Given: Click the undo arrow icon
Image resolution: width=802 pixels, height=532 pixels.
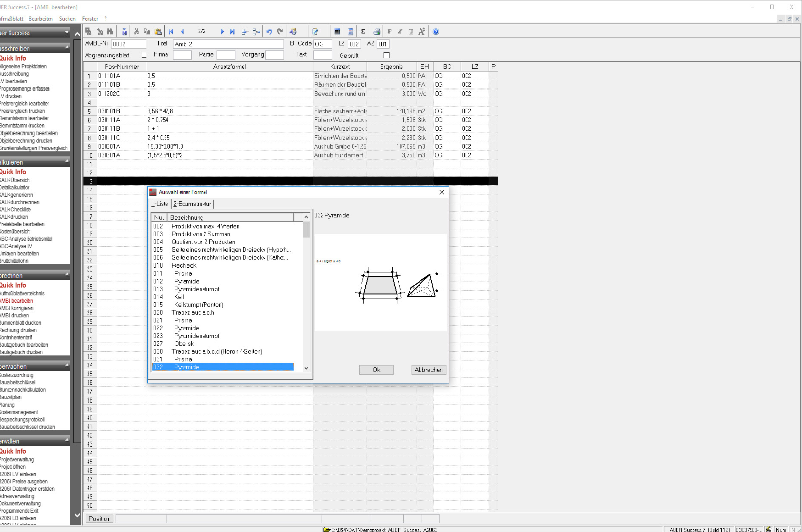Looking at the screenshot, I should coord(269,32).
